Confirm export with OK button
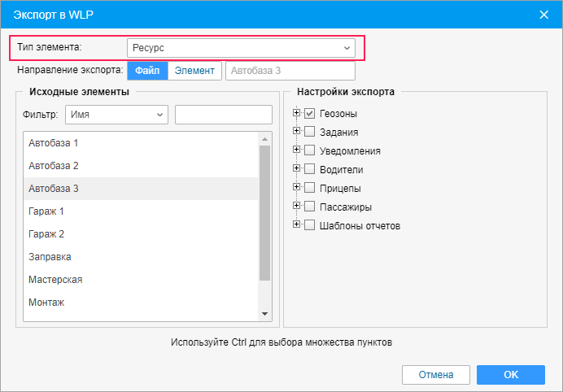Image resolution: width=563 pixels, height=392 pixels. tap(510, 375)
